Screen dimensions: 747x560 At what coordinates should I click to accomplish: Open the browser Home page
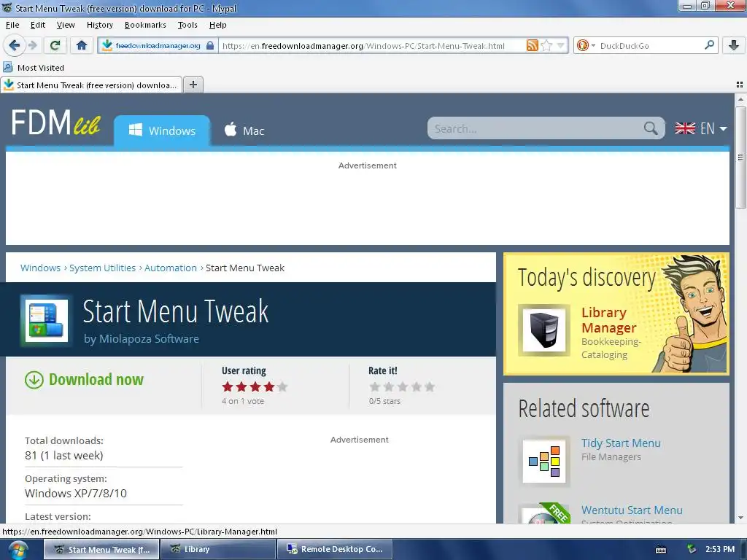(82, 46)
